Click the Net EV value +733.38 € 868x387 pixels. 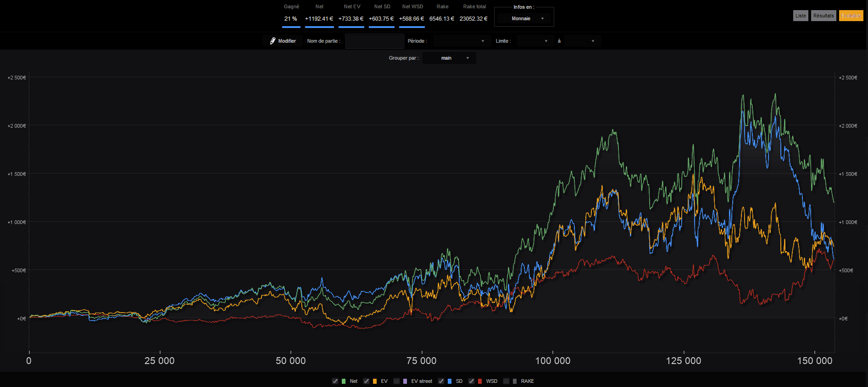[x=351, y=19]
